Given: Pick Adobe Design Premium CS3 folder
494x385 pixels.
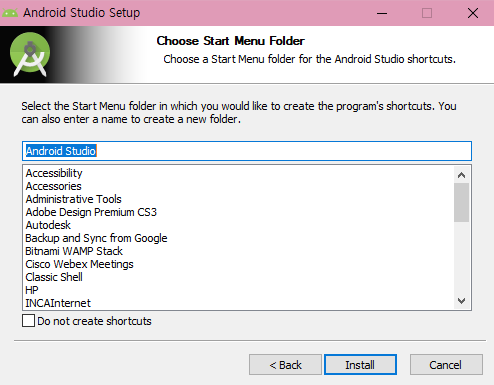Looking at the screenshot, I should tap(91, 212).
